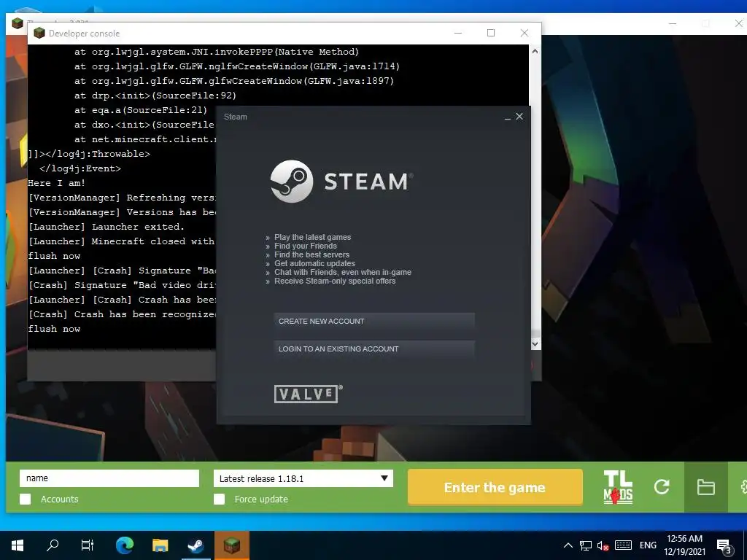747x560 pixels.
Task: Focus the name input field
Action: coord(109,478)
